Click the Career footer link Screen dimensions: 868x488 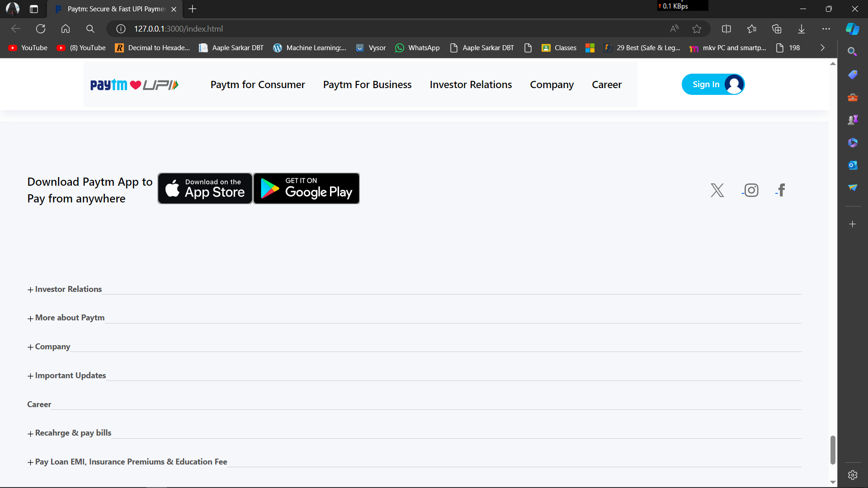point(39,404)
